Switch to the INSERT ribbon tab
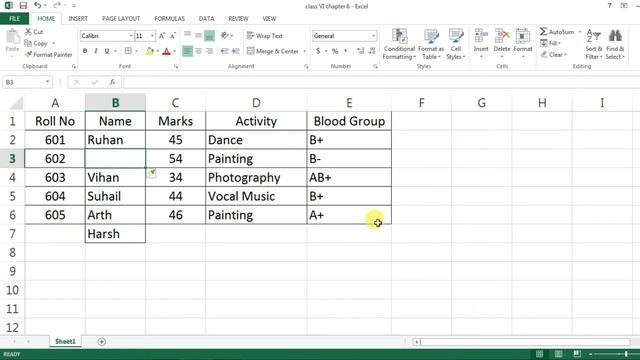 (x=78, y=18)
